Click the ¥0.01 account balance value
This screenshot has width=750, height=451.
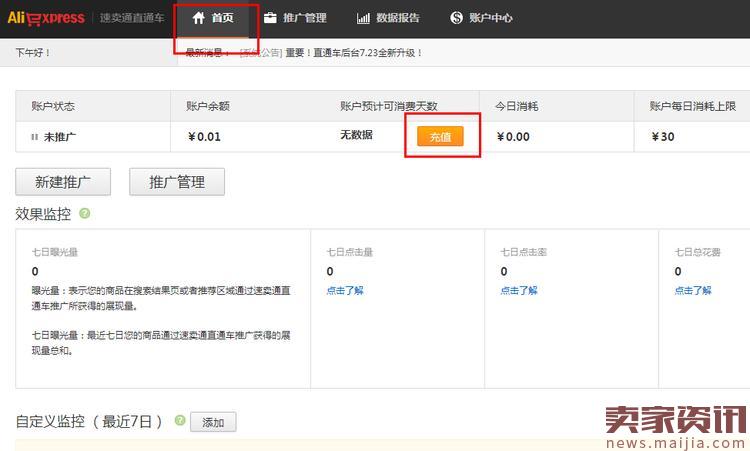click(204, 137)
